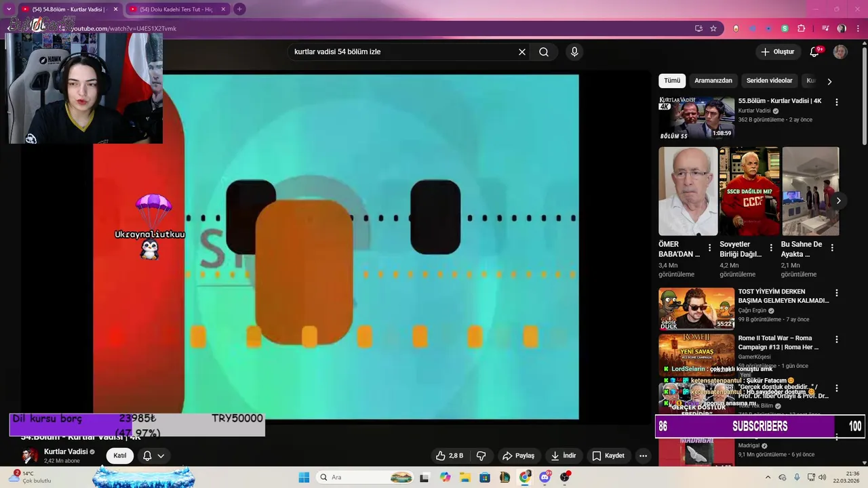Open File Explorer from the taskbar
Screen dimensions: 868x488
(x=465, y=477)
